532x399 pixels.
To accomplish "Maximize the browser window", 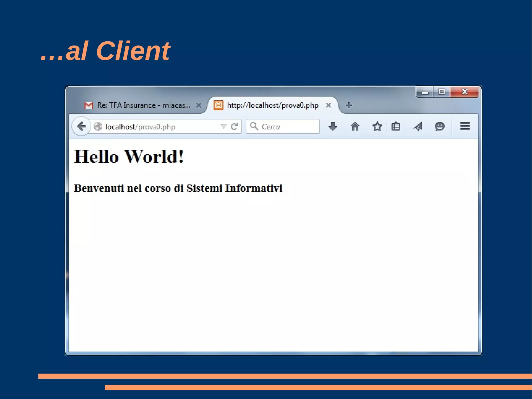I will 441,92.
